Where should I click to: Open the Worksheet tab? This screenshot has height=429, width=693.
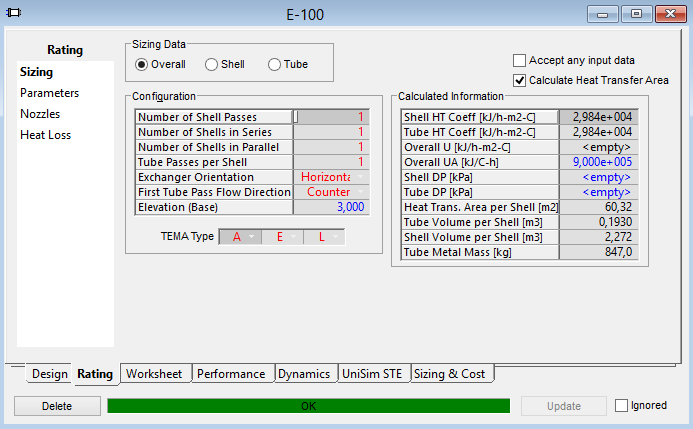tap(154, 374)
